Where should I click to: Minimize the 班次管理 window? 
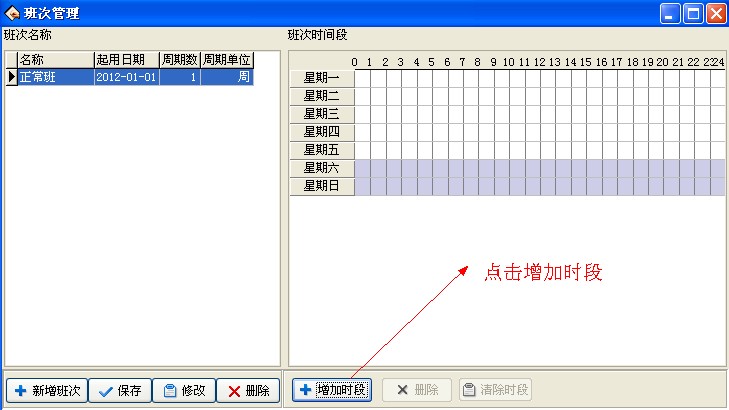tap(669, 13)
